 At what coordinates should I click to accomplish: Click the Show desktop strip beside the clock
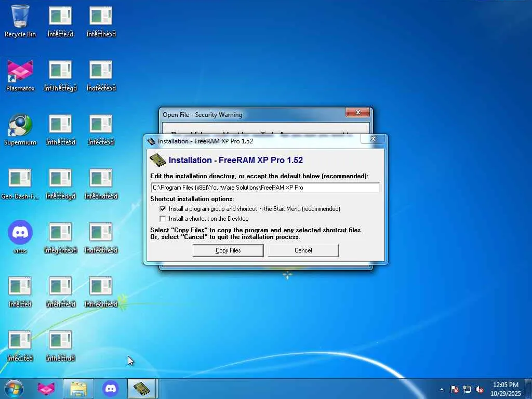click(528, 389)
